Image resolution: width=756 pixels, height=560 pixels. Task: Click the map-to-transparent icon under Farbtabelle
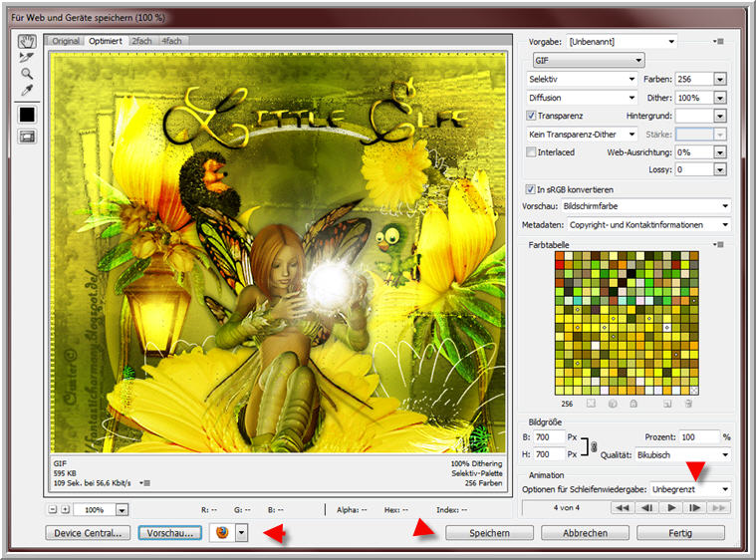click(591, 404)
